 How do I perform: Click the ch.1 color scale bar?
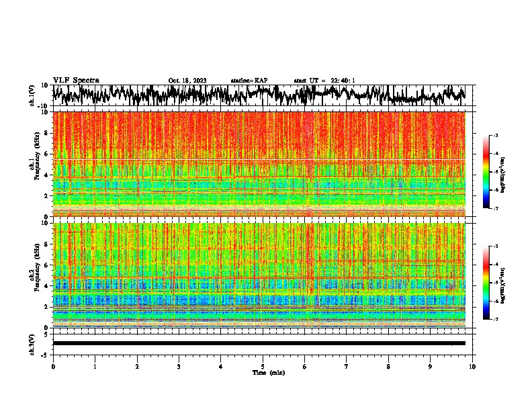(486, 172)
